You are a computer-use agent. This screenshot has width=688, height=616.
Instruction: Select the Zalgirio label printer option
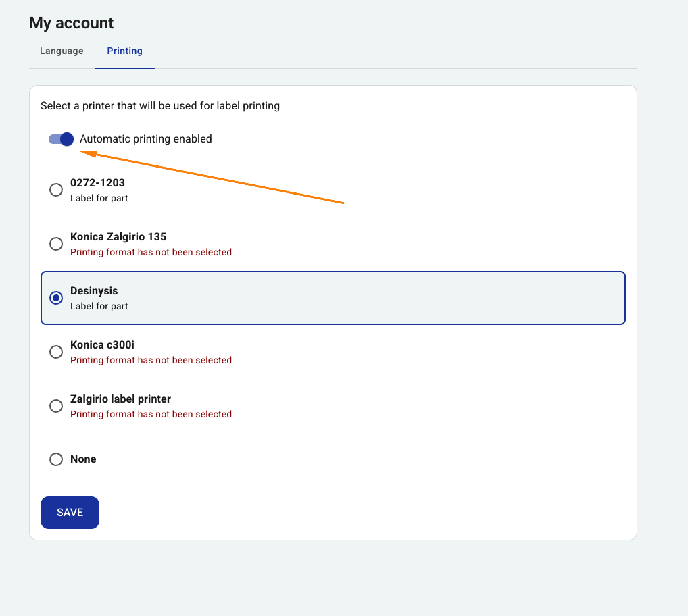point(56,406)
